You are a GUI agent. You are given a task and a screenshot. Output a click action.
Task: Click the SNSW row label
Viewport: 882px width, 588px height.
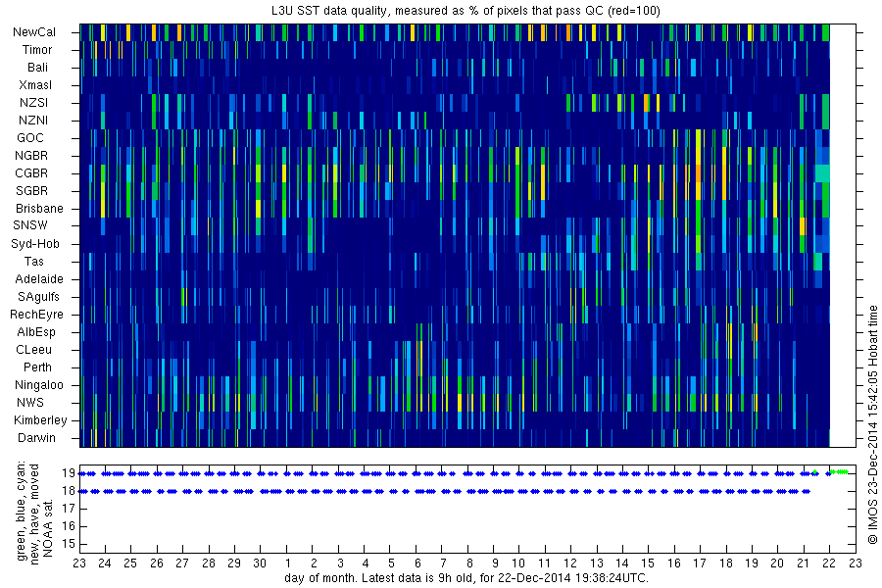(x=30, y=225)
